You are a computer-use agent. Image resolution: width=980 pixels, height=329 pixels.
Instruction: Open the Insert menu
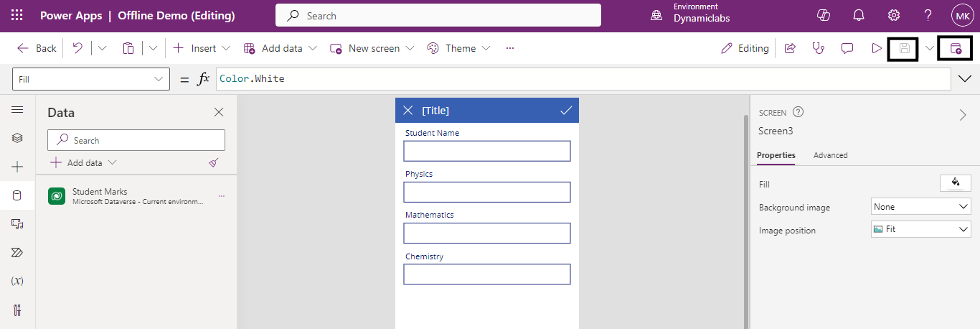(x=202, y=48)
